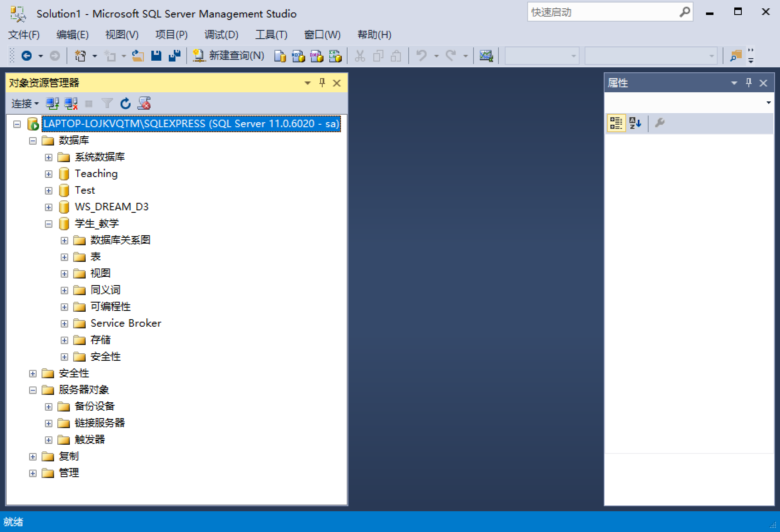
Task: Open the 窗口(W) menu
Action: 322,34
